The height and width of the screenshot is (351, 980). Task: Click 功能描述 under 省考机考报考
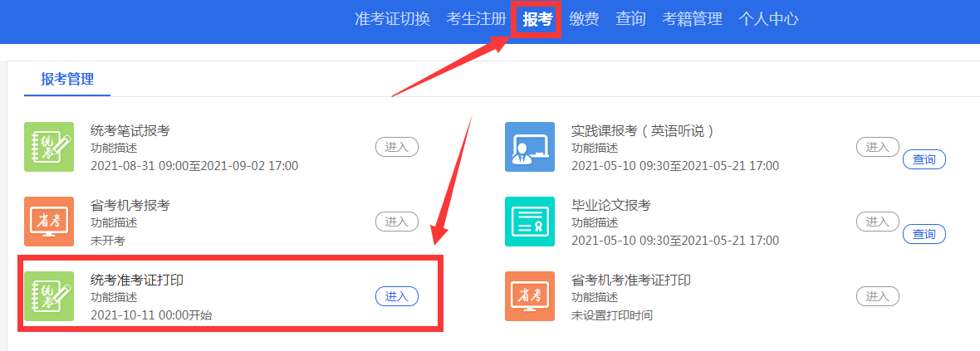point(114,223)
